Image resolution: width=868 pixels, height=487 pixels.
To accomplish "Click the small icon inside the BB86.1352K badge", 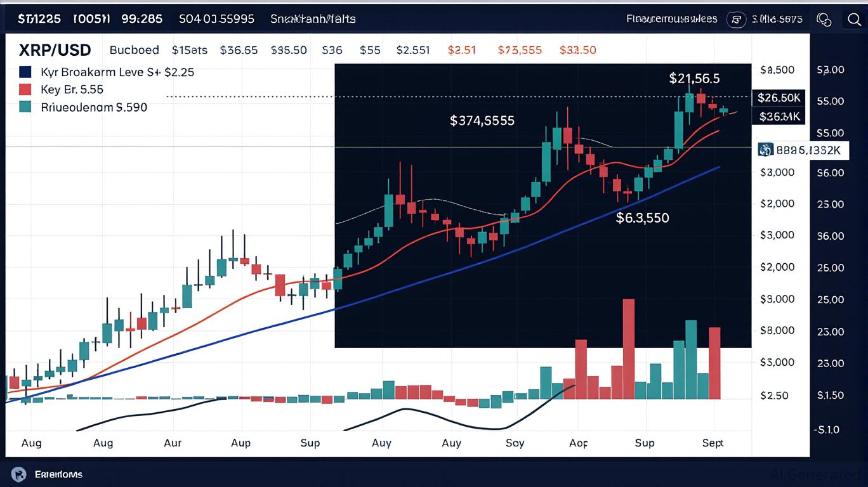I will tap(765, 150).
